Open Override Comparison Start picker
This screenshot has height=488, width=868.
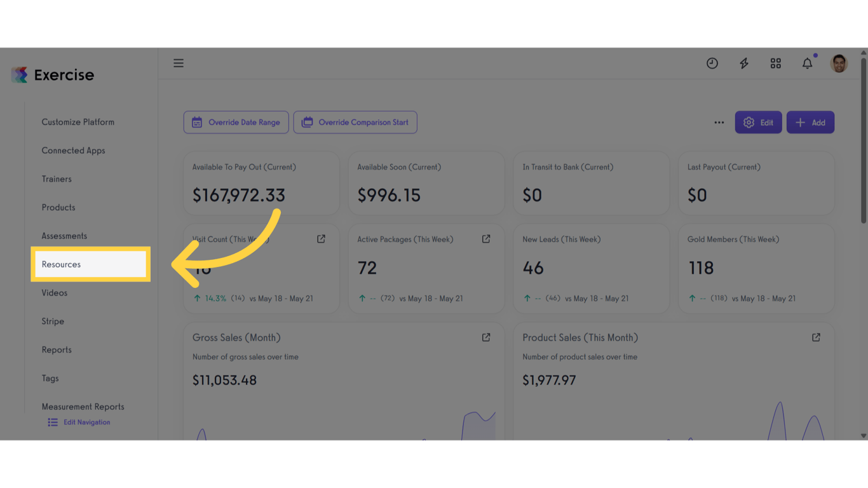(355, 123)
